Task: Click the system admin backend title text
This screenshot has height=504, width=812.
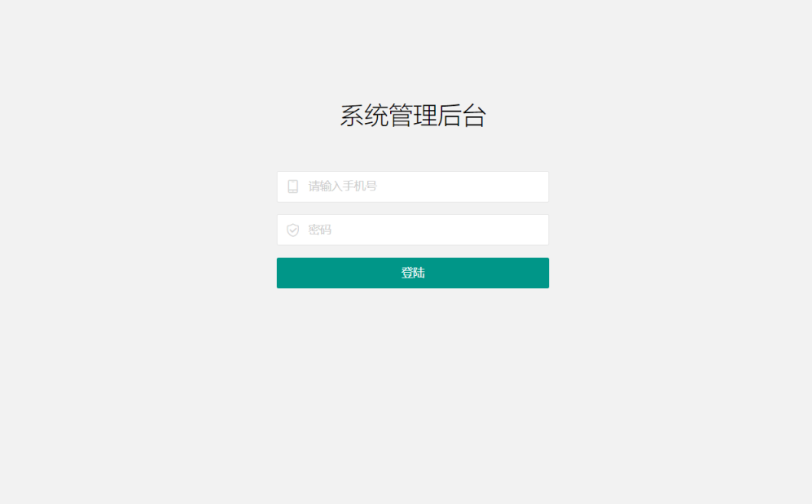Action: [413, 116]
